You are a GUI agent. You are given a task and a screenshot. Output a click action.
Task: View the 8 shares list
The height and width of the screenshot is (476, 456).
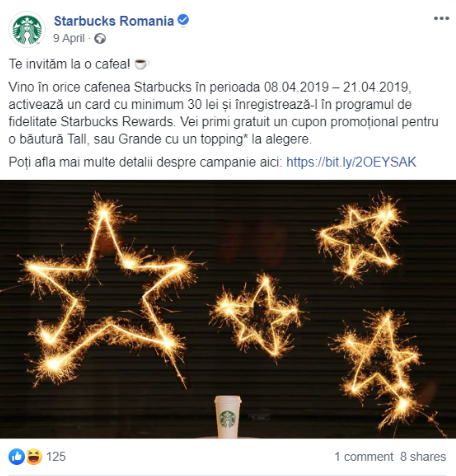tap(423, 456)
